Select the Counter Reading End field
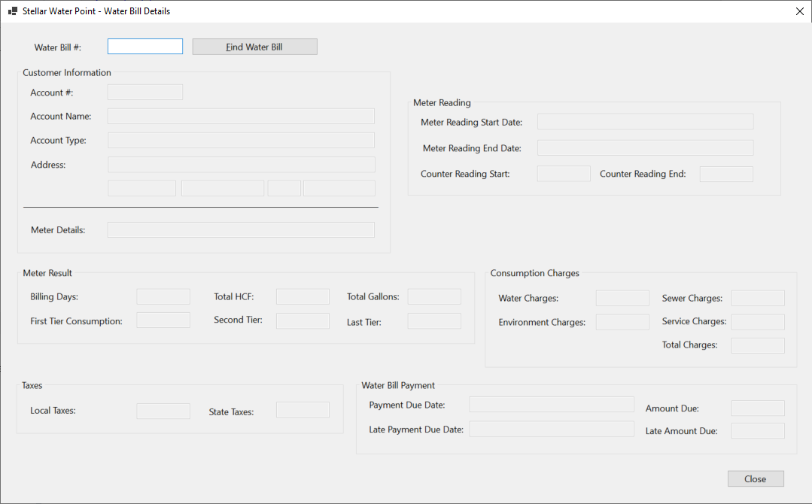 click(726, 174)
